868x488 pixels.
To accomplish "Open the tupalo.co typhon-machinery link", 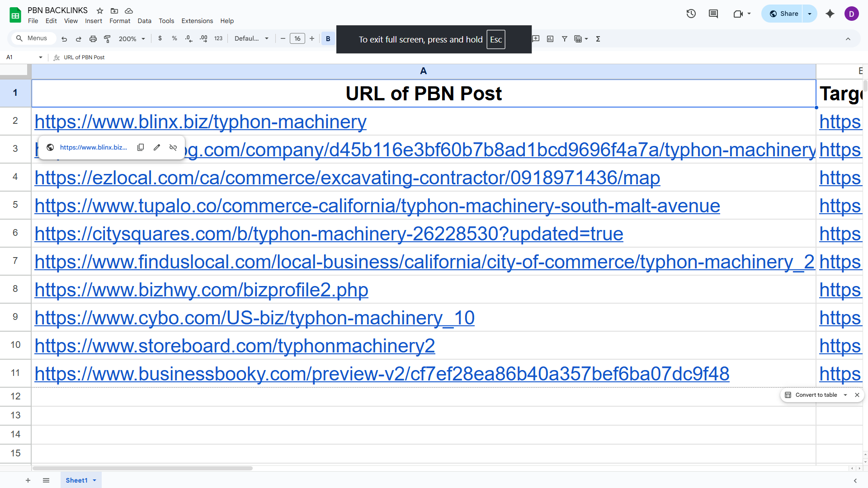I will tap(377, 206).
